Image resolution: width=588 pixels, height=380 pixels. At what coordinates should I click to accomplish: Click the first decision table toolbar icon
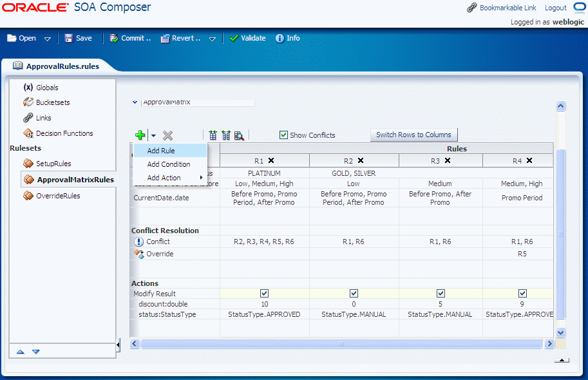tap(213, 135)
